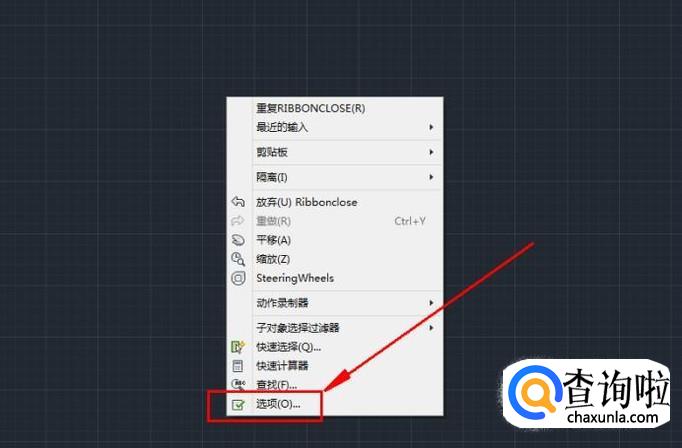The width and height of the screenshot is (682, 448).
Task: Select SteeringWheels menu entry text
Action: coord(295,278)
